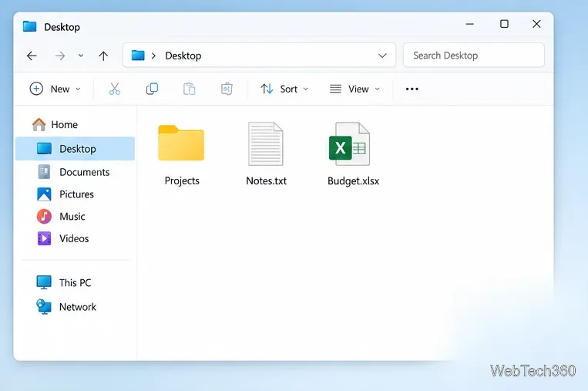The height and width of the screenshot is (391, 588).
Task: Open the View layout dropdown
Action: (354, 89)
